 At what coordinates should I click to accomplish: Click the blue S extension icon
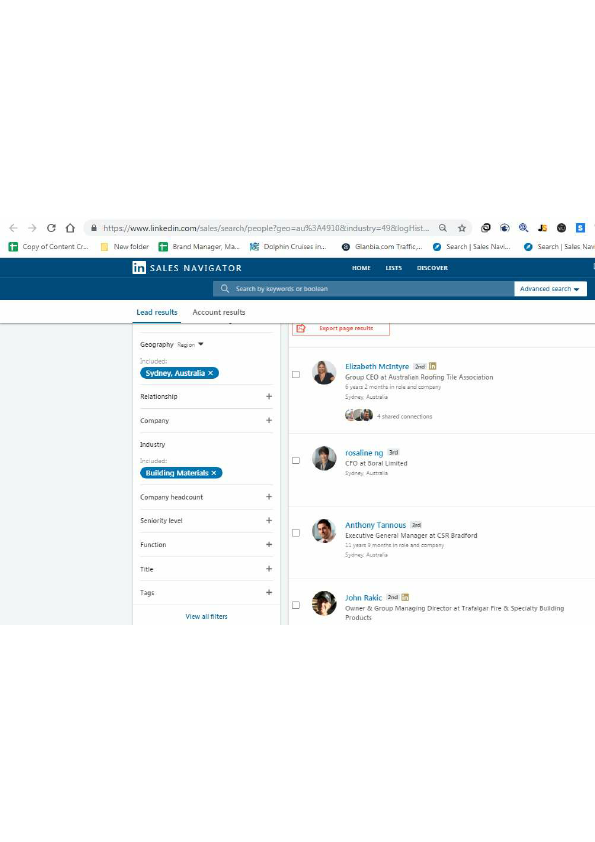pos(580,228)
